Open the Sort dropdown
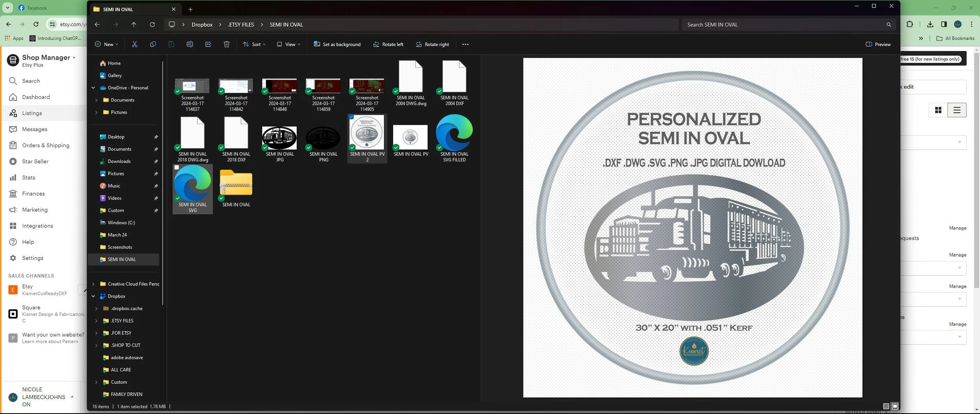Image resolution: width=980 pixels, height=414 pixels. [x=254, y=44]
